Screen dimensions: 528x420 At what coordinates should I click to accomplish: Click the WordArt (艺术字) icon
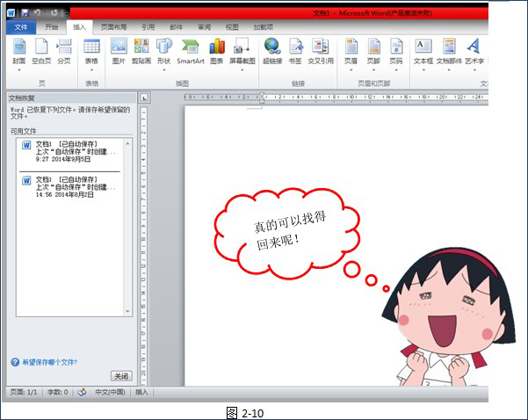click(474, 46)
